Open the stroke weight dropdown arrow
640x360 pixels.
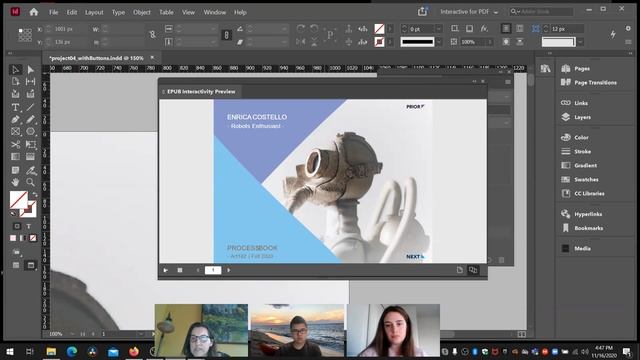[x=439, y=29]
